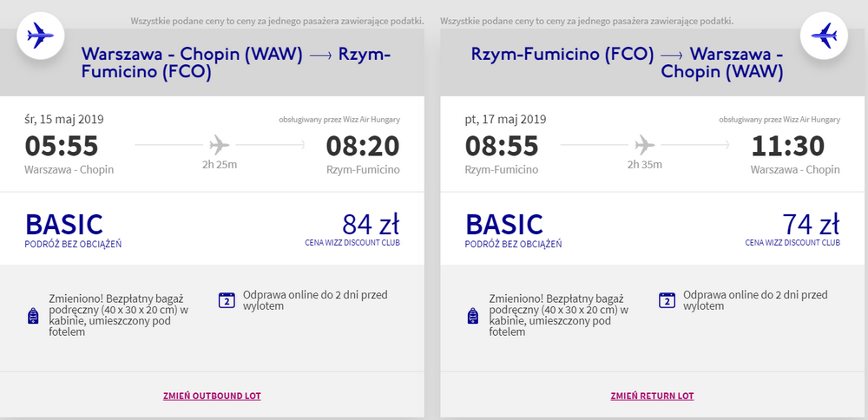Click the gray plane between 05:55 and 08:20
Viewport: 868px width, 420px height.
(x=220, y=146)
